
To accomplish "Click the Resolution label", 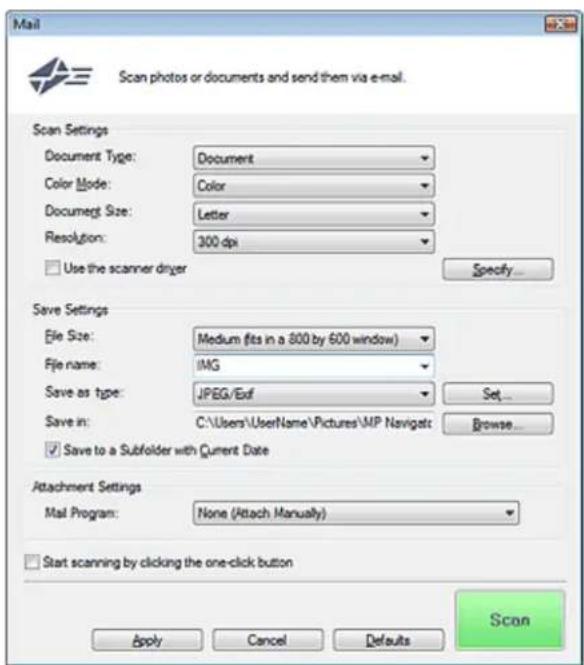I will pos(75,238).
